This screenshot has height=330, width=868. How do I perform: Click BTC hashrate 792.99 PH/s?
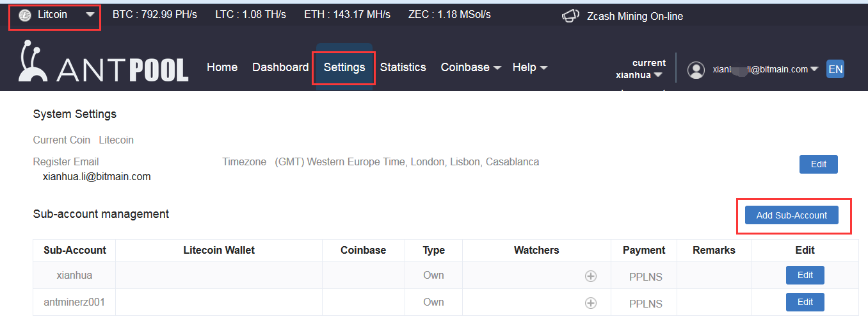pos(155,14)
